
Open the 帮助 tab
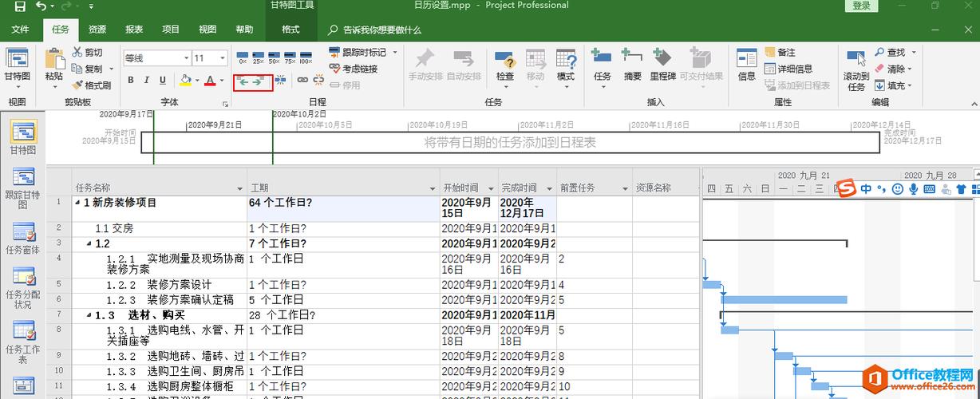click(244, 30)
